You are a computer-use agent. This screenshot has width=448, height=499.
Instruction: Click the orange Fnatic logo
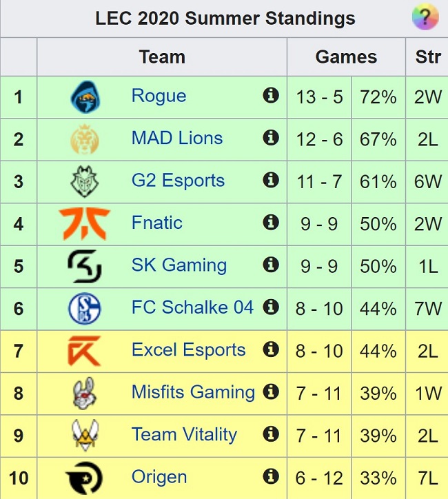85,224
